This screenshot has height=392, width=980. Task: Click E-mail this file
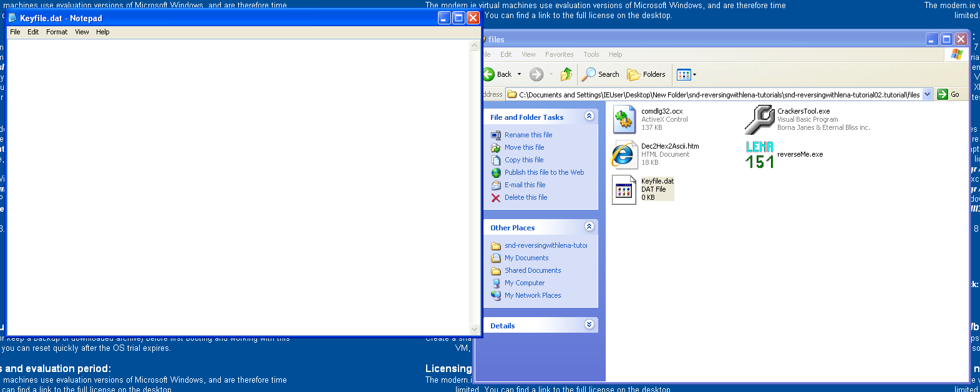(x=525, y=185)
